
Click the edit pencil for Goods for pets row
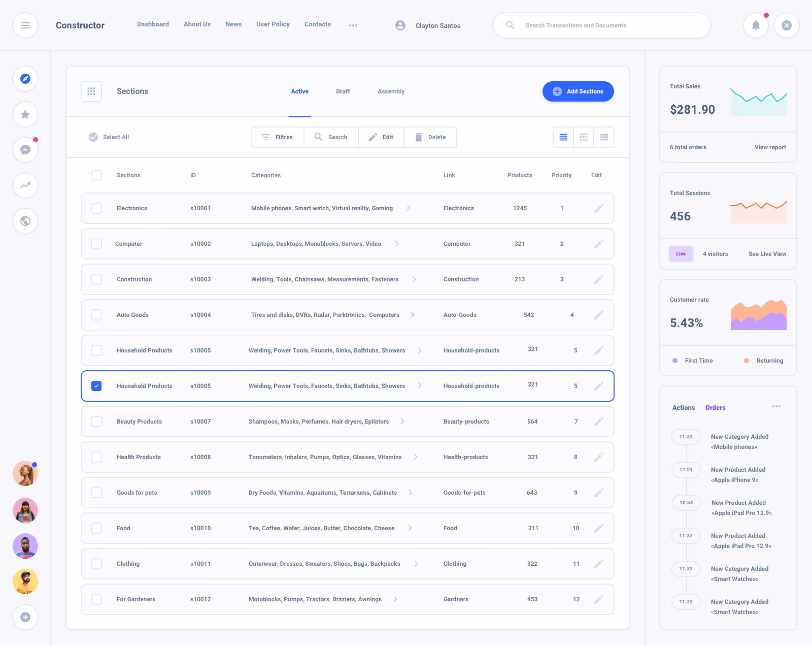599,493
